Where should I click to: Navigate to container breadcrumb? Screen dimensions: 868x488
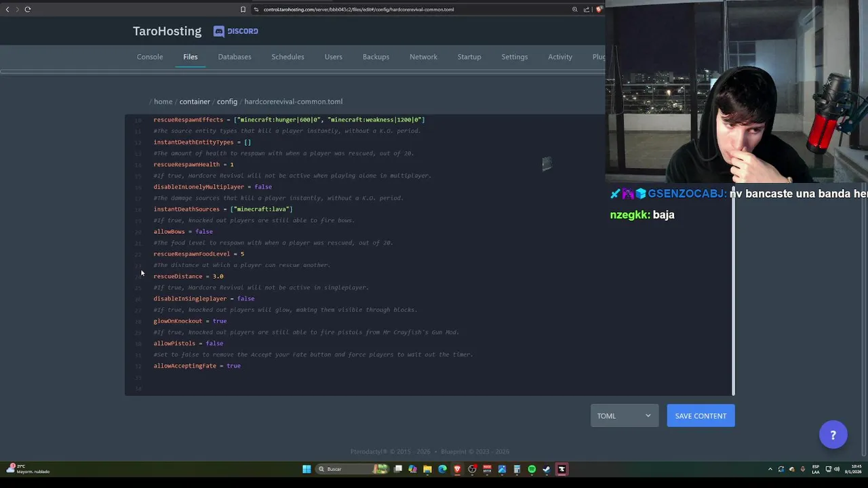[195, 102]
